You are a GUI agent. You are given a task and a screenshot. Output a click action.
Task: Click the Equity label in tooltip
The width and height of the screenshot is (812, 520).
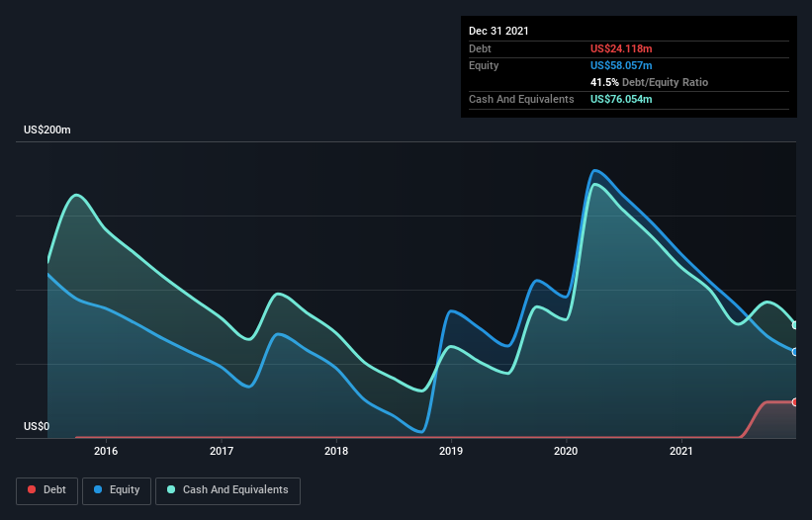pos(484,65)
